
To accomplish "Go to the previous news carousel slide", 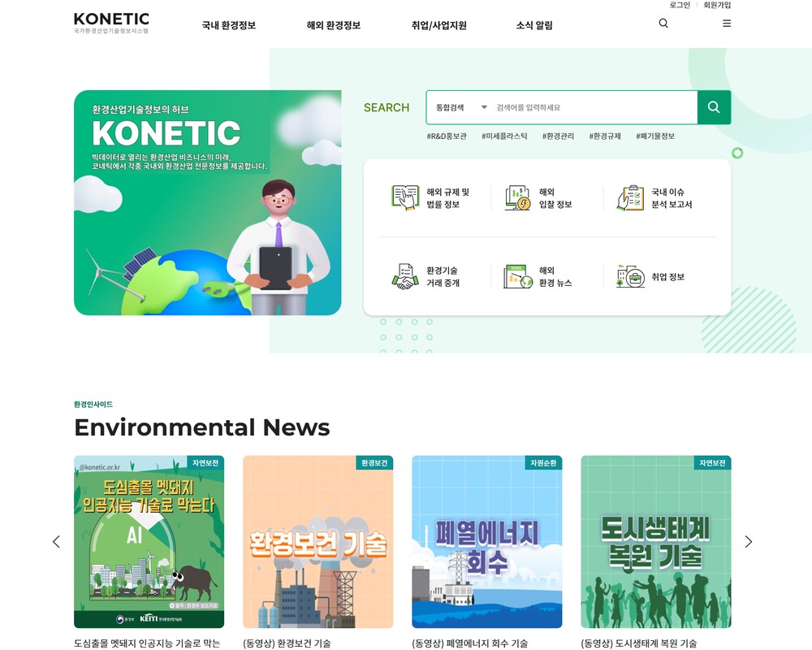I will pos(56,542).
